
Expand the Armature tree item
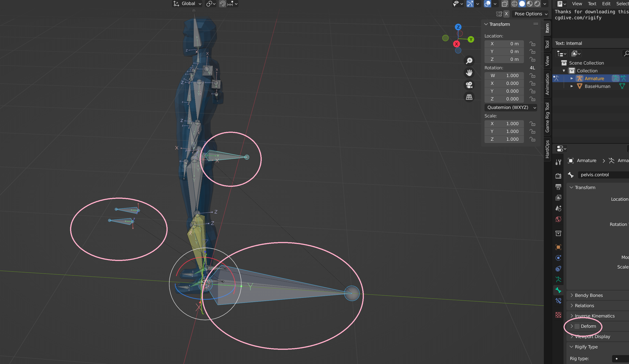coord(572,78)
